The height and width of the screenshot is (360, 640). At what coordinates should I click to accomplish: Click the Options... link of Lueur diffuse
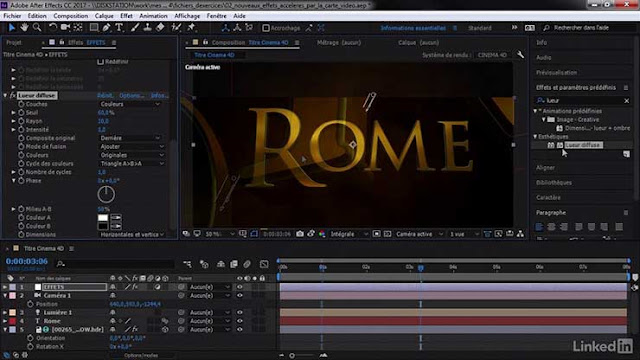coord(131,96)
